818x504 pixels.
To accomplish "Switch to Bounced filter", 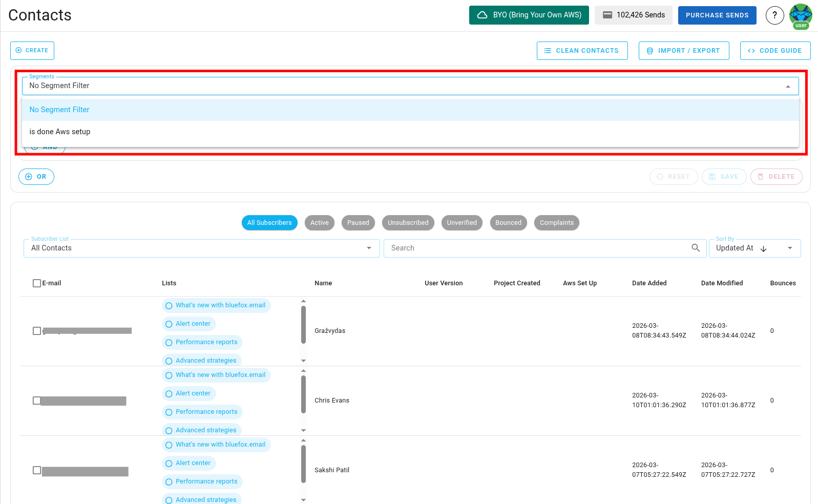I will coord(508,223).
